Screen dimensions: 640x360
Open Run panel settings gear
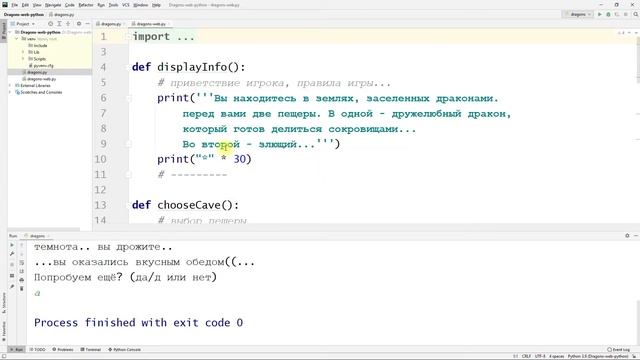coord(627,236)
